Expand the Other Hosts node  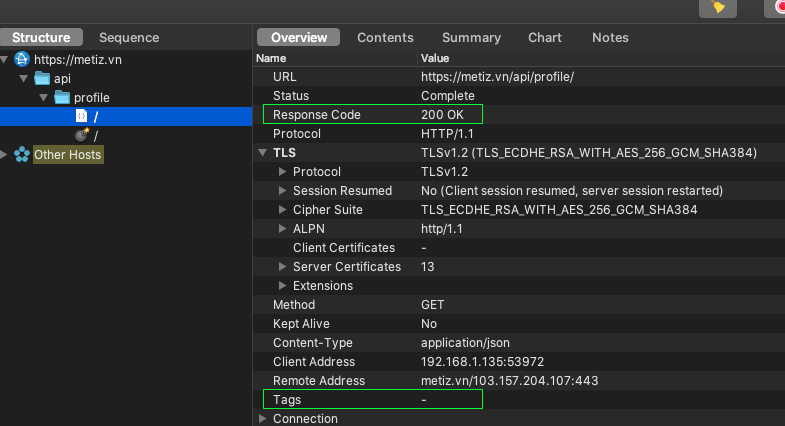pos(4,155)
